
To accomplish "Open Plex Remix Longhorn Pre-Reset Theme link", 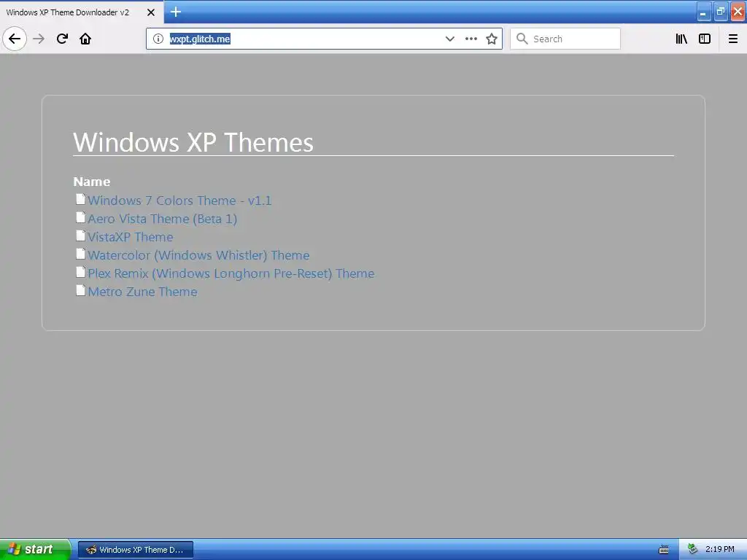I will 231,273.
